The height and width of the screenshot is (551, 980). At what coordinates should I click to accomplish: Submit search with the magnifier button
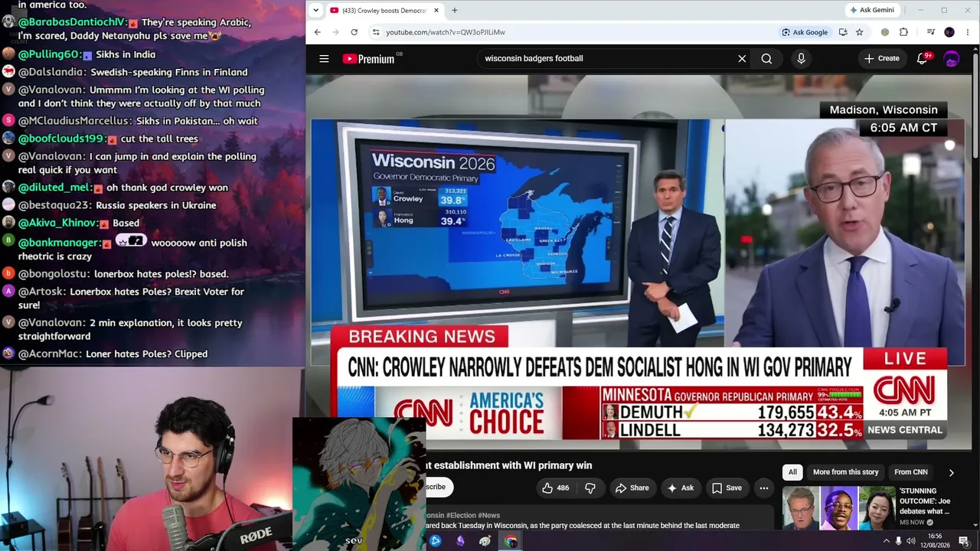pos(766,59)
